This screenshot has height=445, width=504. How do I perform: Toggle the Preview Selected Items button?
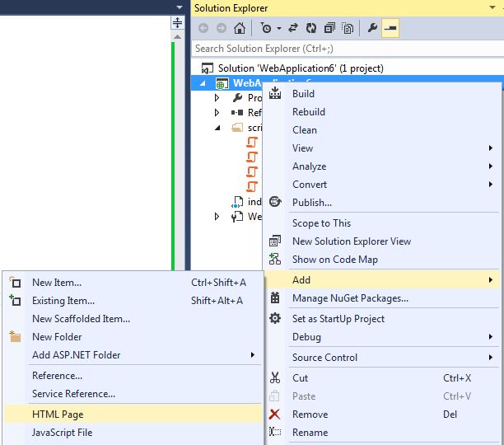pyautogui.click(x=390, y=28)
